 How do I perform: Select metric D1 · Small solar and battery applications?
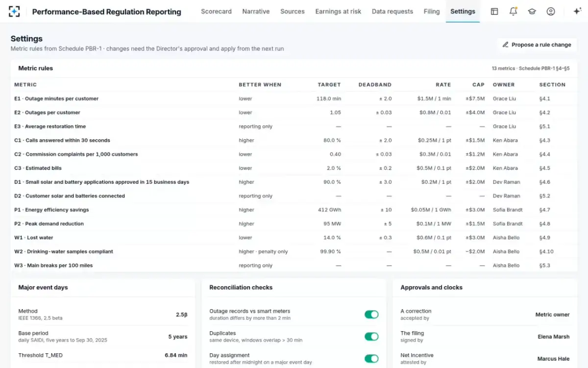(101, 182)
